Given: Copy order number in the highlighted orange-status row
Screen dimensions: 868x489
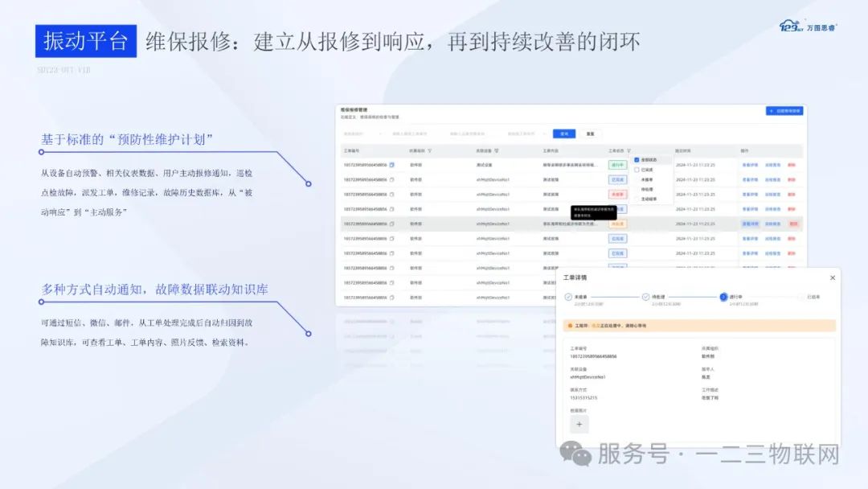Looking at the screenshot, I should (391, 224).
